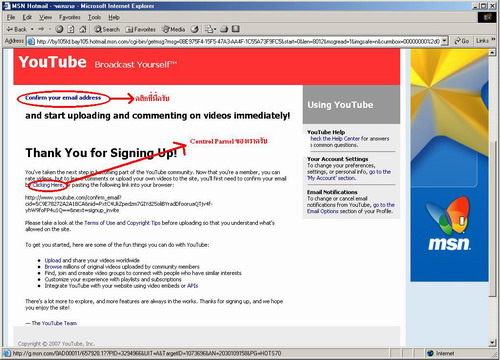
Task: Click the YouTube Team signature link
Action: click(59, 323)
